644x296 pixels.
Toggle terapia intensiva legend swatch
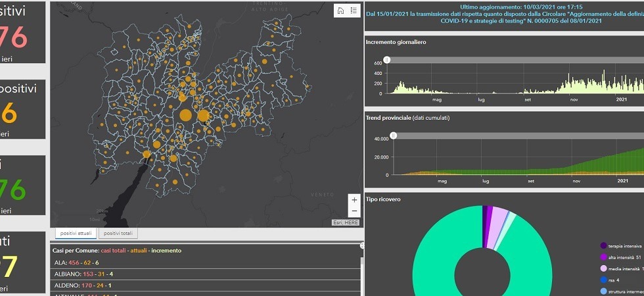pyautogui.click(x=603, y=246)
